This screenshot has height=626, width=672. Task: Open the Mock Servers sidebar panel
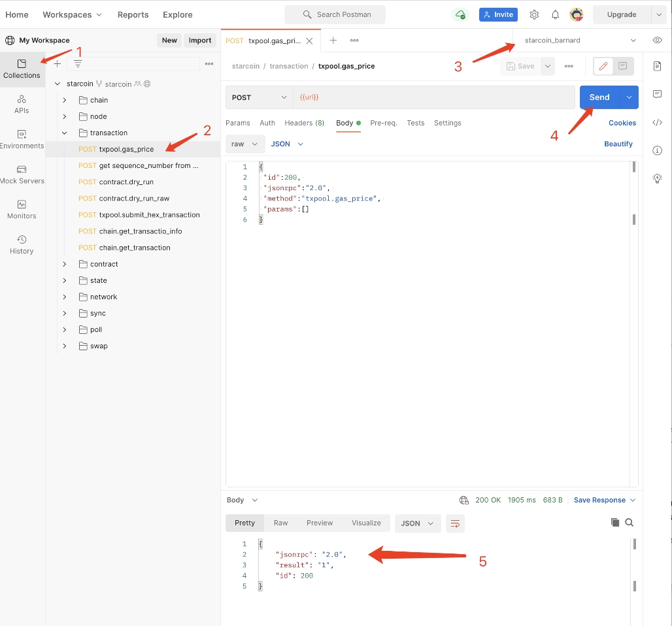point(22,175)
